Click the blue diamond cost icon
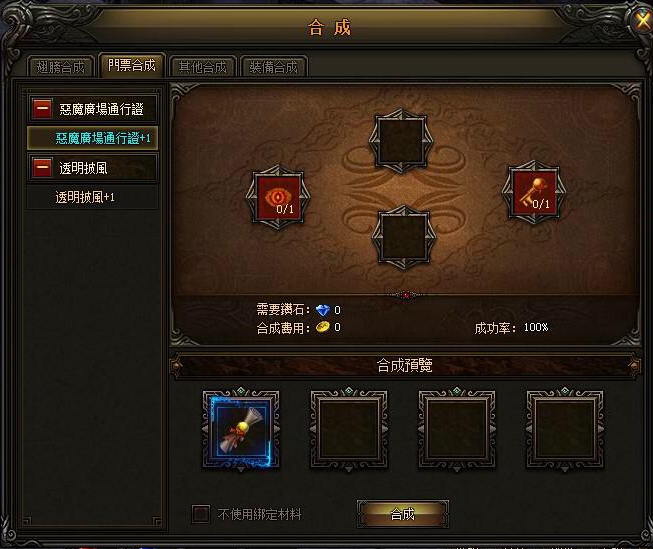 322,310
